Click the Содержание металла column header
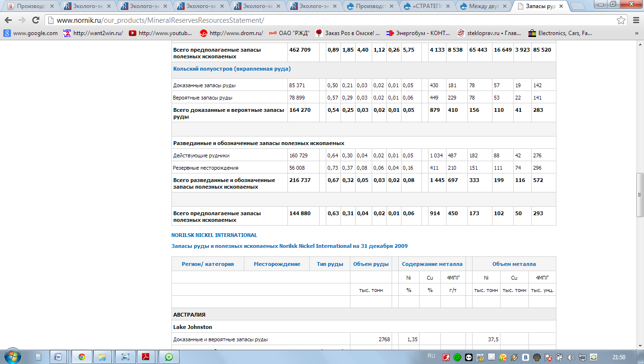Screen dimensions: 644x364 [432, 264]
